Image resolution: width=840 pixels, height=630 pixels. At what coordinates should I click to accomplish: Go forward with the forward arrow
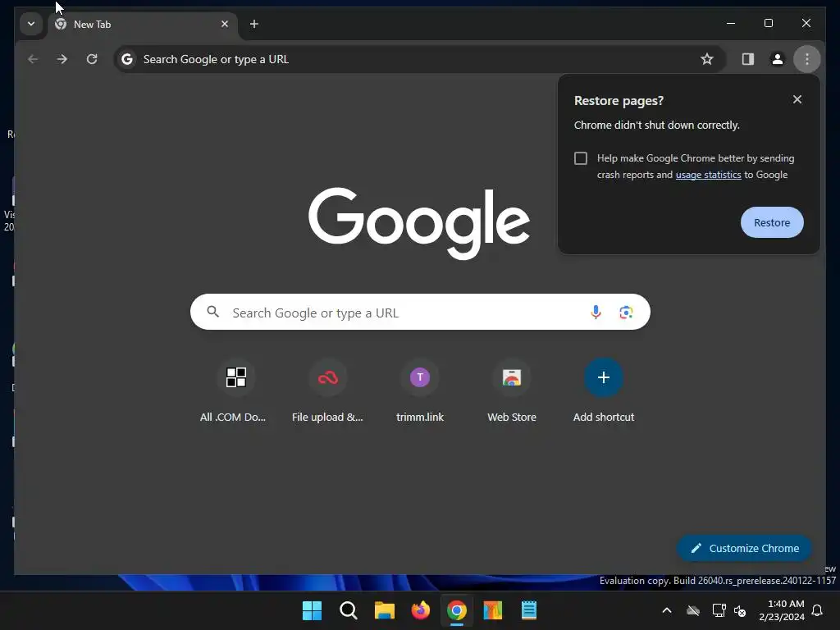pyautogui.click(x=62, y=59)
